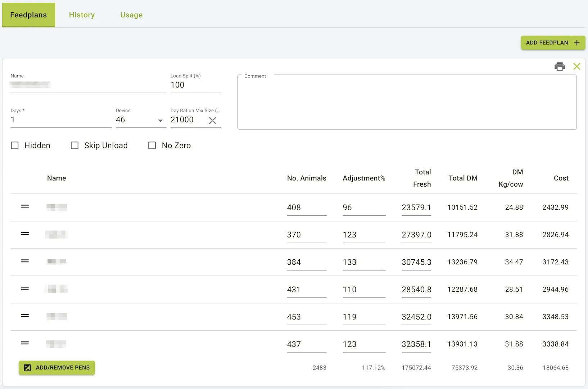588x389 pixels.
Task: Click the printer icon to print feedplan
Action: click(x=560, y=66)
